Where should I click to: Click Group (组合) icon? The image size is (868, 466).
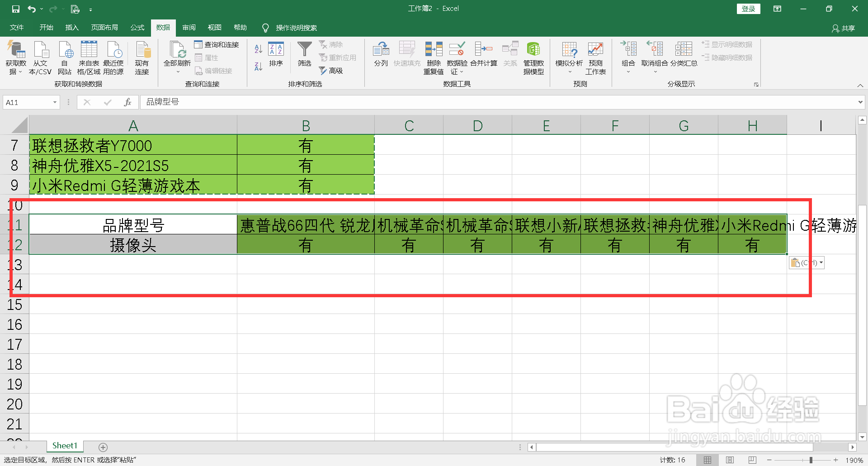tap(628, 58)
